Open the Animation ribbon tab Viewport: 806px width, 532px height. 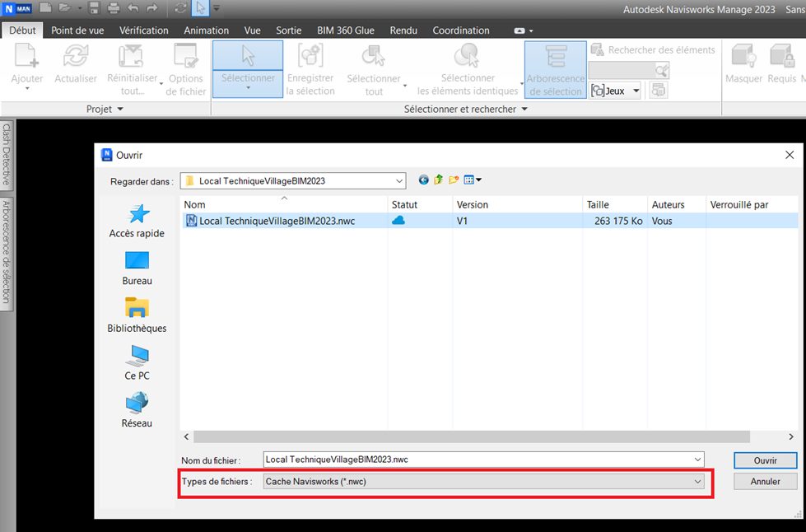point(206,30)
